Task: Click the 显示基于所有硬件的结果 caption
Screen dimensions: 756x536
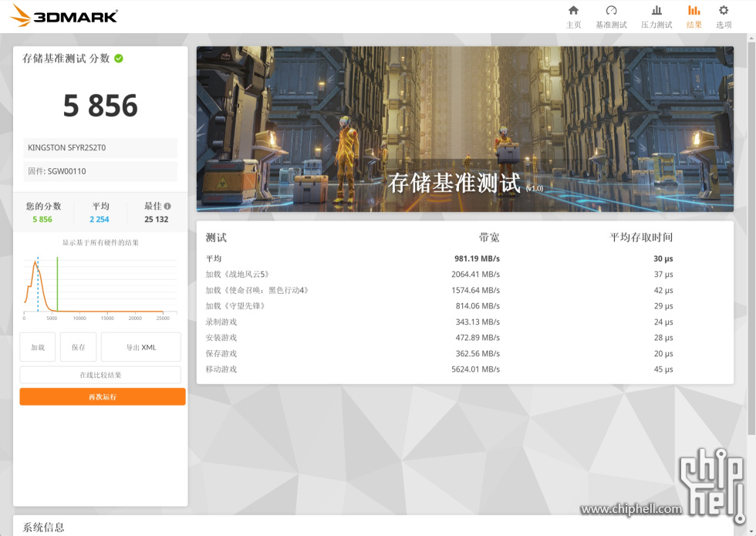Action: [100, 242]
